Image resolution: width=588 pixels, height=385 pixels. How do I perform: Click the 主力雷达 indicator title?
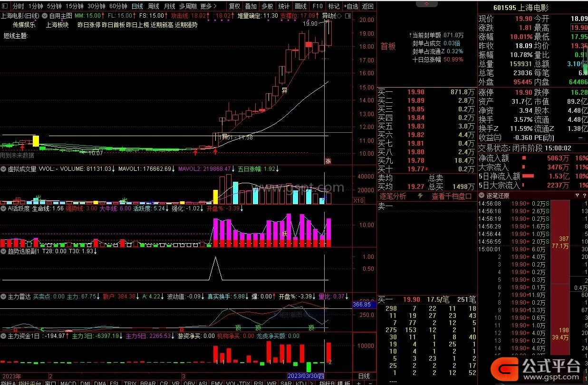[x=19, y=296]
